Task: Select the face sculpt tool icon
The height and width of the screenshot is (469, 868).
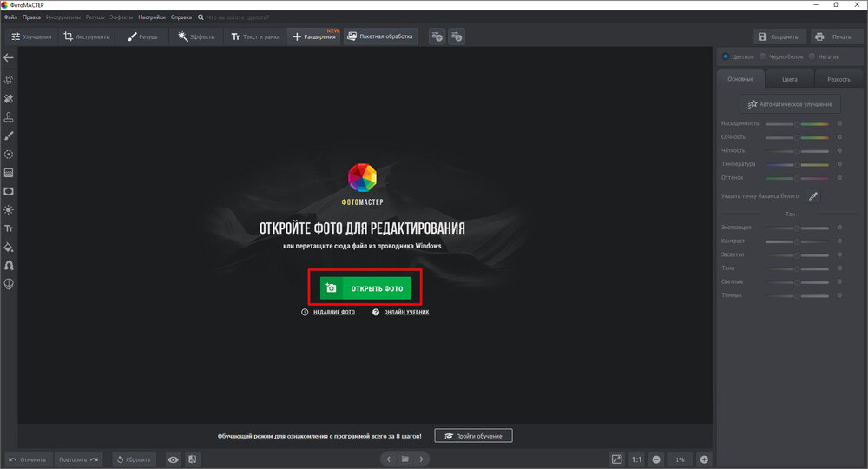Action: coord(9,284)
